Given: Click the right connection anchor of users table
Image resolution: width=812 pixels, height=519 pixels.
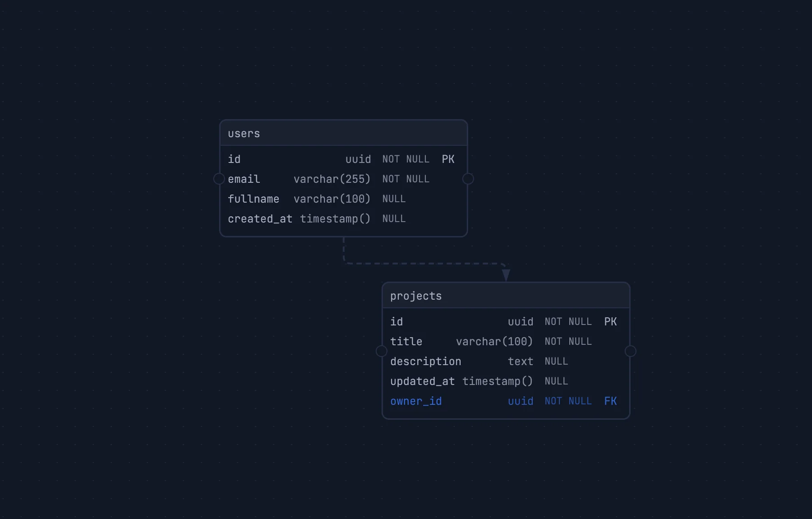Looking at the screenshot, I should (x=468, y=179).
